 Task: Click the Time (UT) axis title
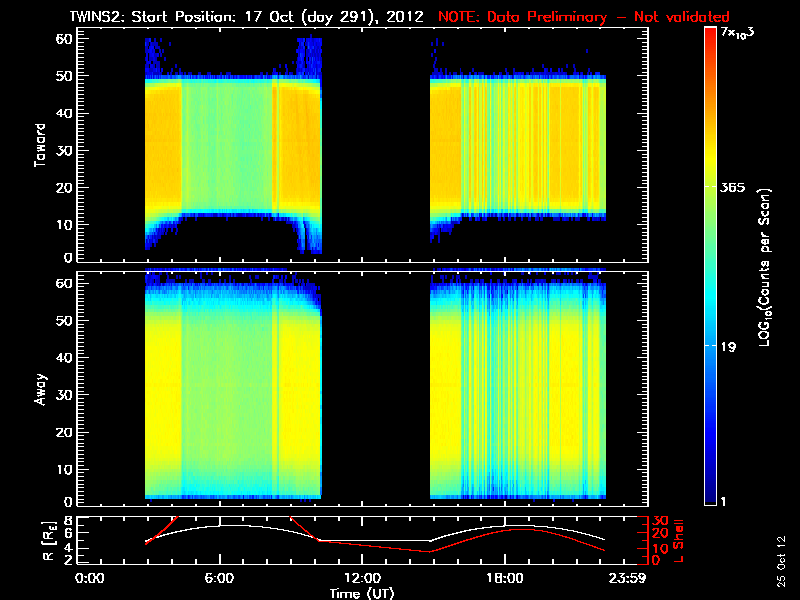click(x=362, y=593)
